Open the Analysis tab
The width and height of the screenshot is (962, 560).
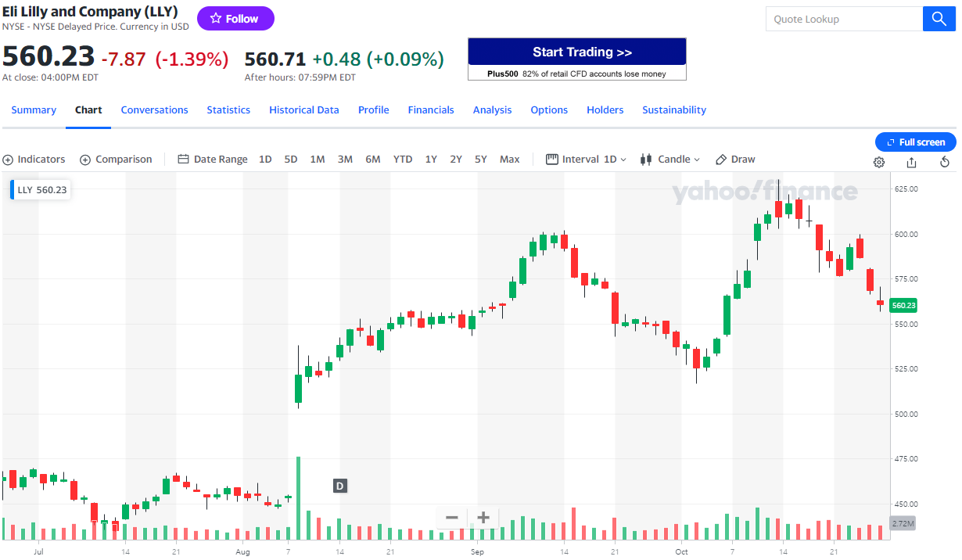[x=493, y=110]
